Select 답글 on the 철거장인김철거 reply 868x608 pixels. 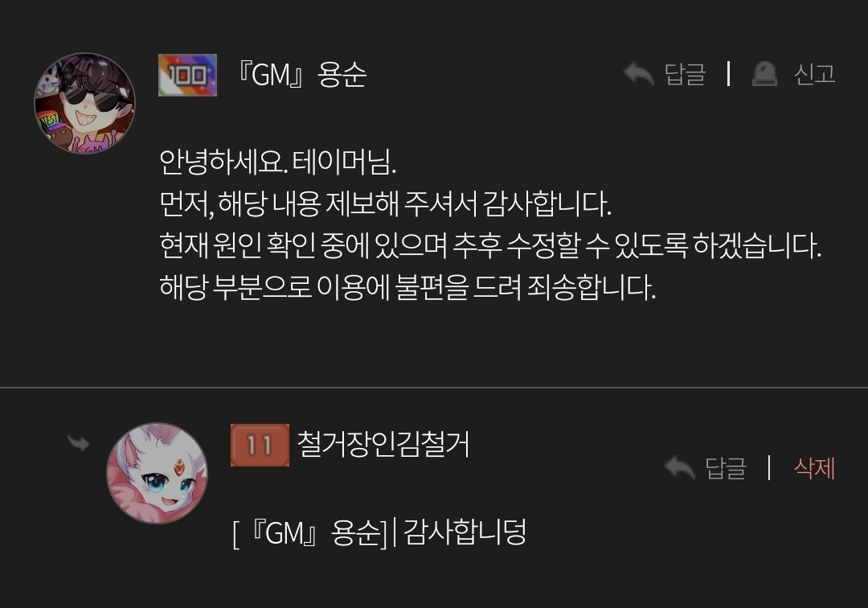click(726, 468)
